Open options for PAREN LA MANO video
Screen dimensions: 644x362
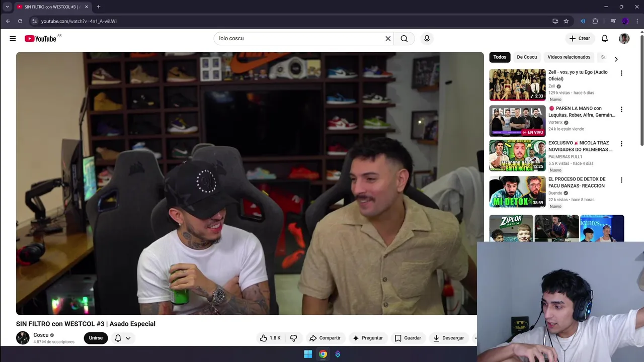click(621, 110)
